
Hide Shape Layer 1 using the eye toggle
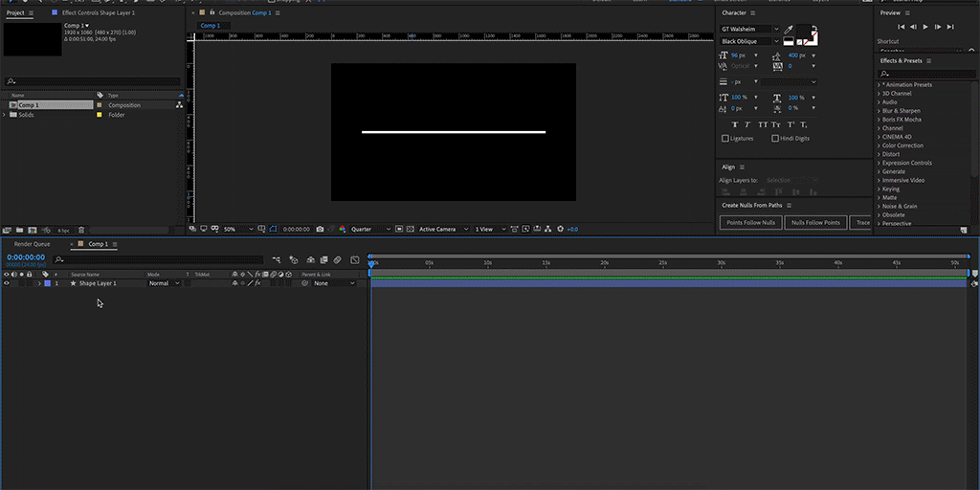pos(7,283)
